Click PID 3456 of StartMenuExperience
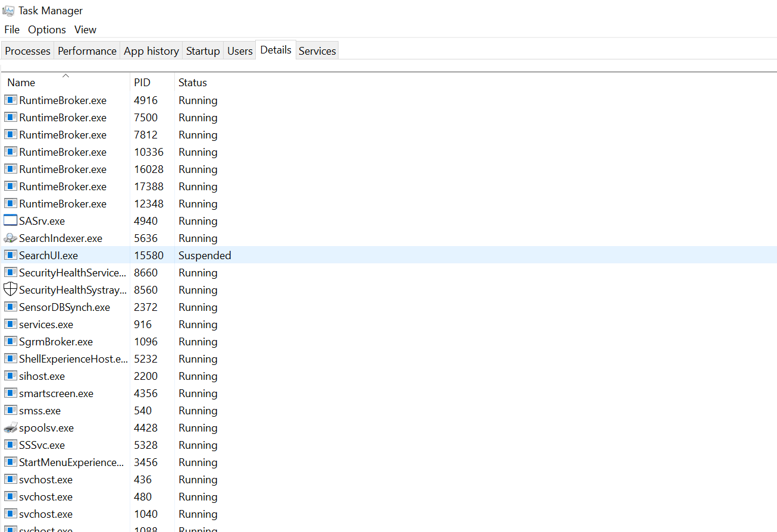Viewport: 777px width, 532px height. coord(146,462)
